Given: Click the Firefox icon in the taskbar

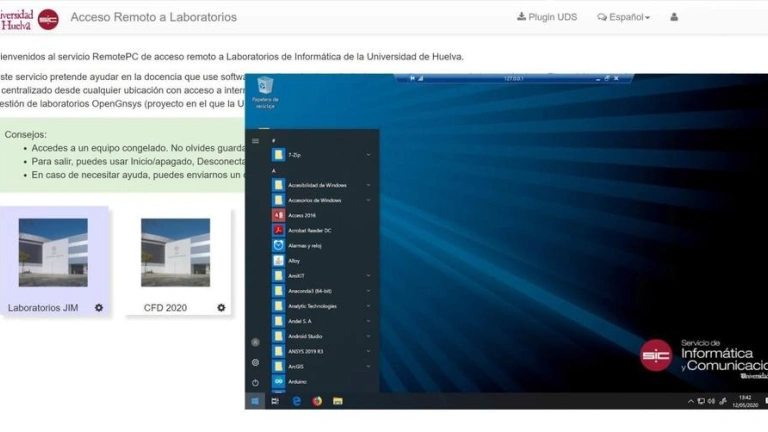Looking at the screenshot, I should coord(317,401).
